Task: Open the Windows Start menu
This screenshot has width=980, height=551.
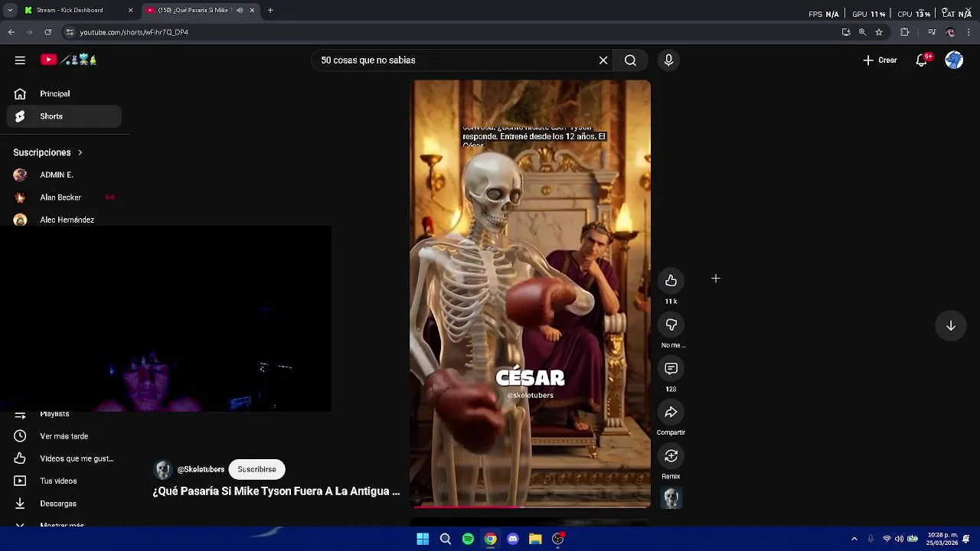Action: (x=423, y=539)
